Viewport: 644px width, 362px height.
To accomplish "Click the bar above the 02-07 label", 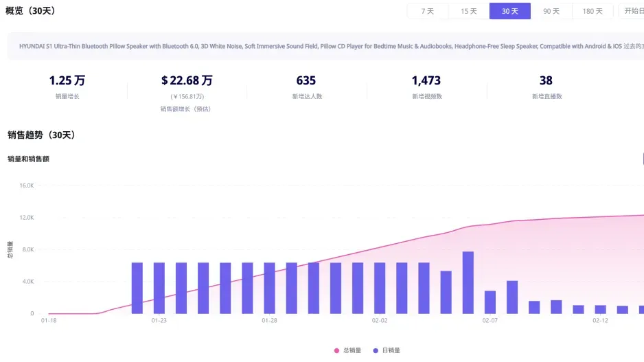I will pos(490,302).
